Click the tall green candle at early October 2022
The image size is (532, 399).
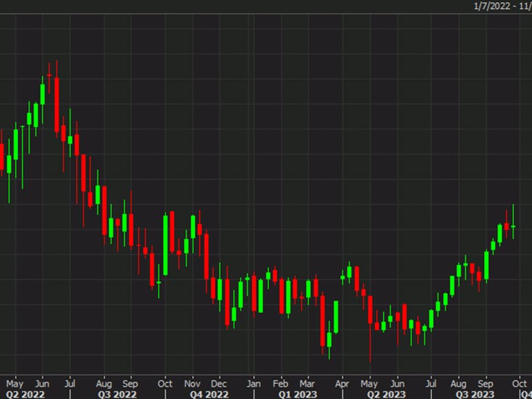(165, 245)
